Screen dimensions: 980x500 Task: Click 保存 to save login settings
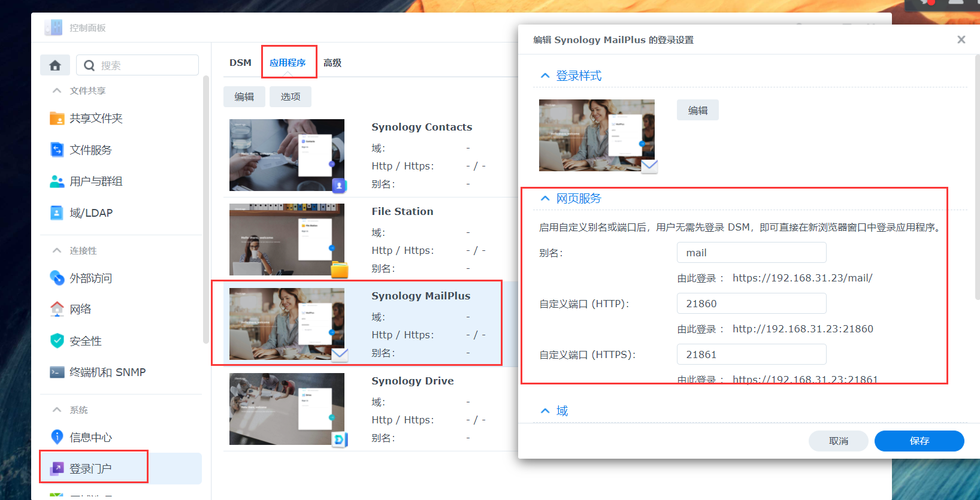coord(919,441)
